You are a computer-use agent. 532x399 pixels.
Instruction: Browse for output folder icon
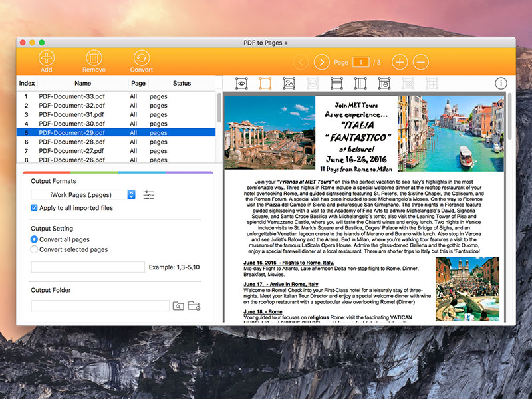pyautogui.click(x=178, y=306)
